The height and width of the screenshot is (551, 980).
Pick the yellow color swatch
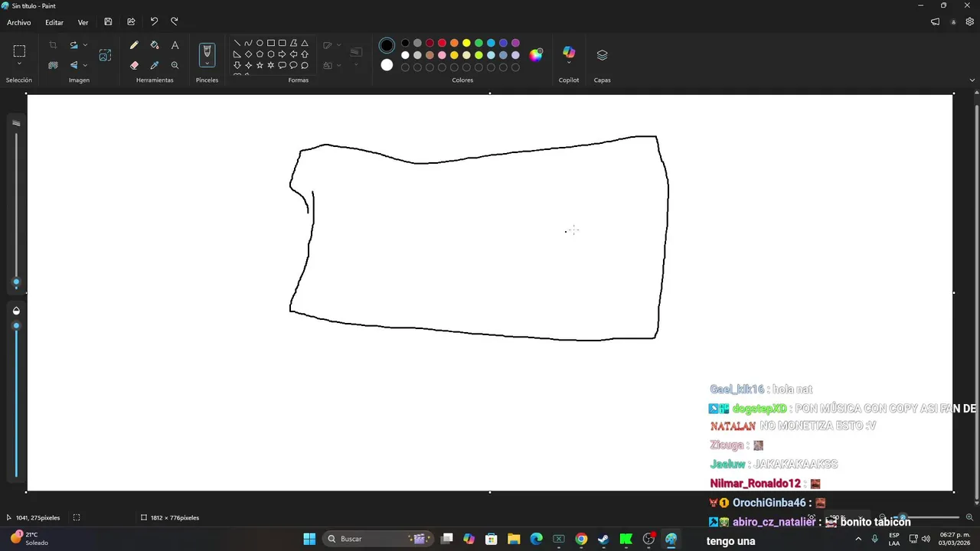(x=466, y=43)
